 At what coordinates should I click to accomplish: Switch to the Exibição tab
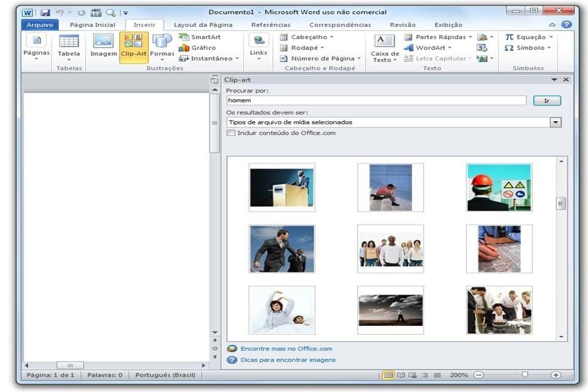(448, 24)
